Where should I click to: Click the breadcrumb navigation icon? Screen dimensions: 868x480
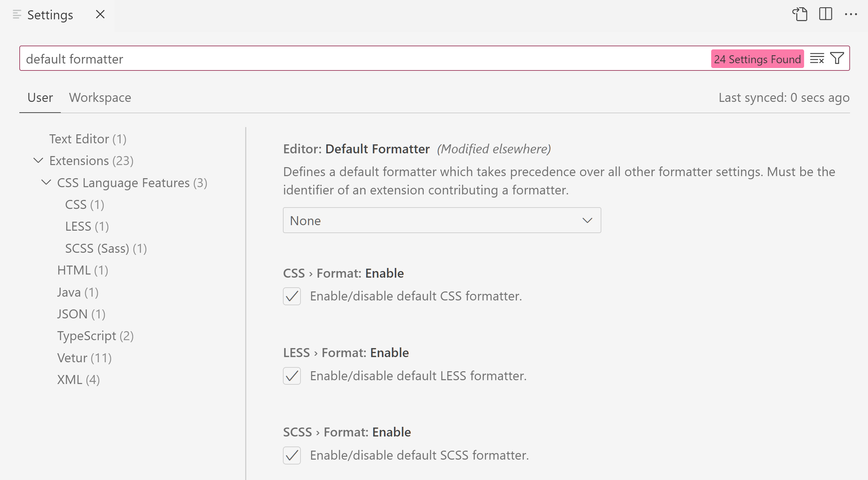[16, 14]
